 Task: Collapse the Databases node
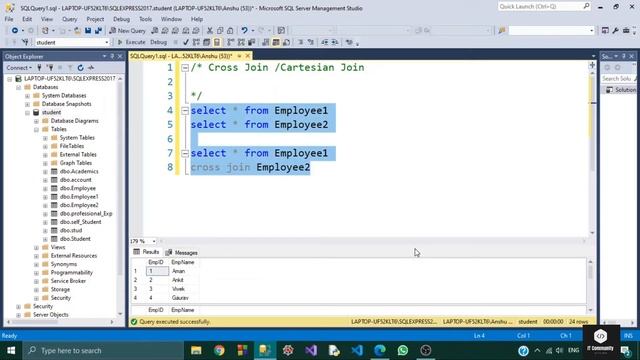click(x=18, y=87)
